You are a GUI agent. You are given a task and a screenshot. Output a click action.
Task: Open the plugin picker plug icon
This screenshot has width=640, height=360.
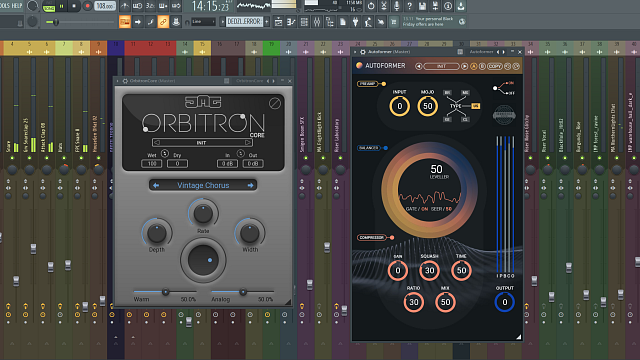pos(356,22)
